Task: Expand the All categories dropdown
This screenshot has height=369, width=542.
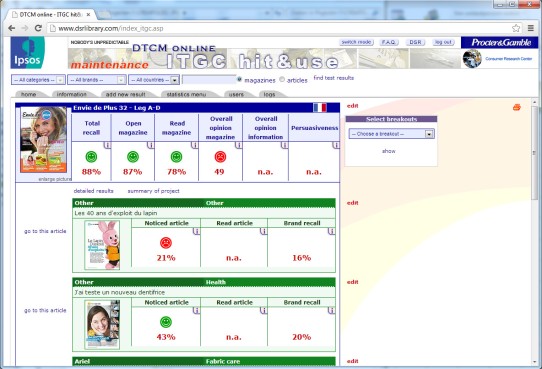Action: click(38, 80)
